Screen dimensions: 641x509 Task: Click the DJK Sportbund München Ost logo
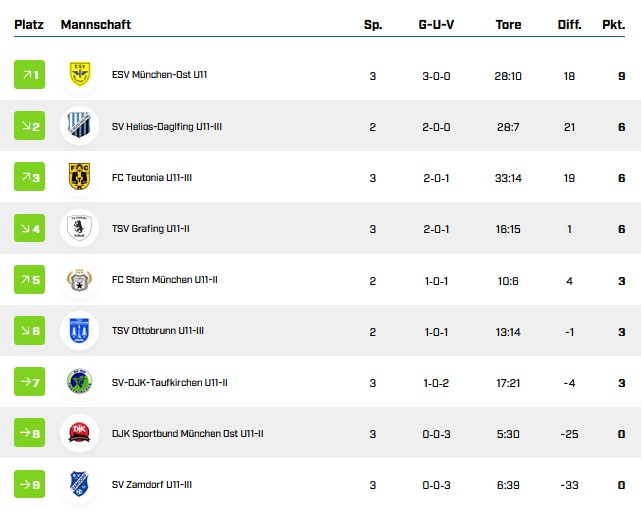79,433
